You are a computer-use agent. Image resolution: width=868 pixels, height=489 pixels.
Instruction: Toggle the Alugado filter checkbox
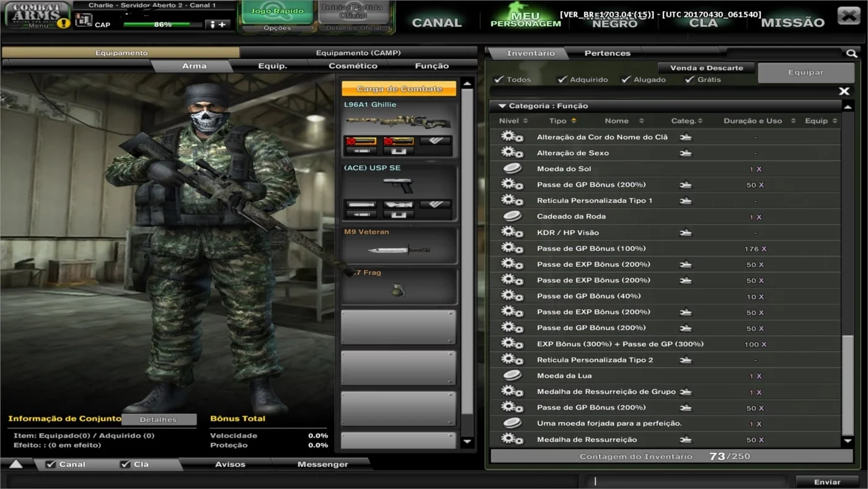pos(626,79)
